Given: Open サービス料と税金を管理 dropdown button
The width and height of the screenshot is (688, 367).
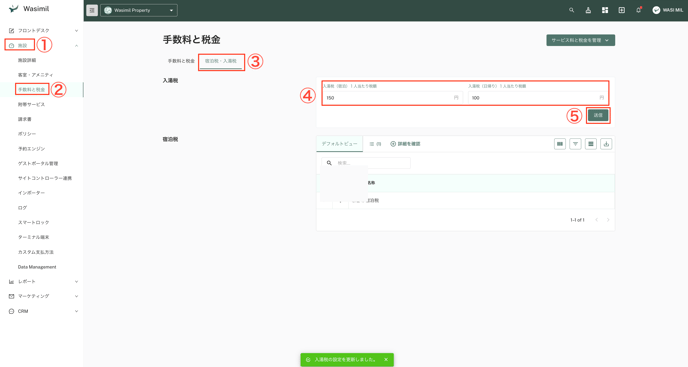Looking at the screenshot, I should (580, 40).
